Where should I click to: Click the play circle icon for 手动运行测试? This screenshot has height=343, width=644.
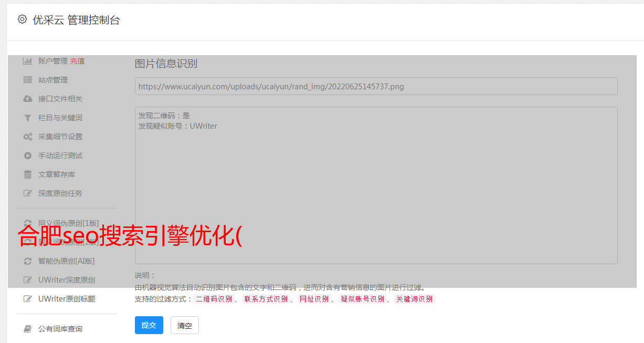pos(28,155)
